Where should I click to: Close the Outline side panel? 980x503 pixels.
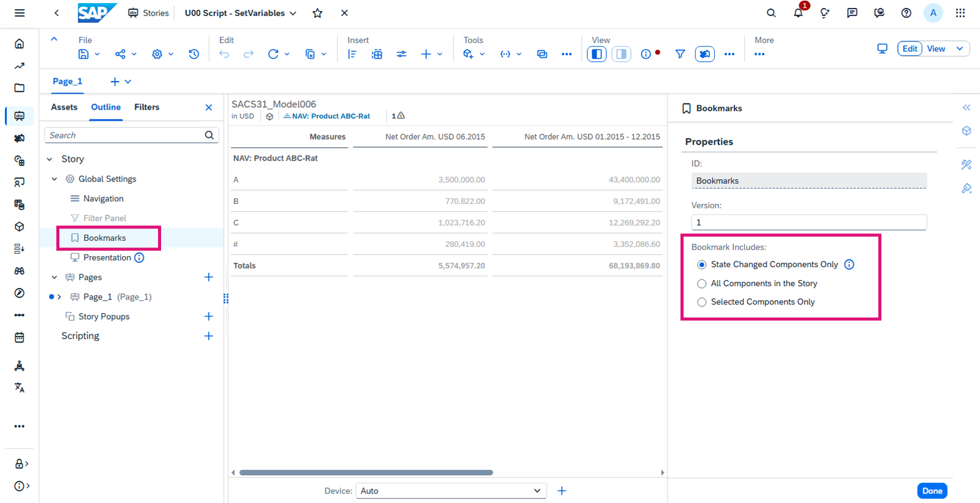click(x=209, y=108)
